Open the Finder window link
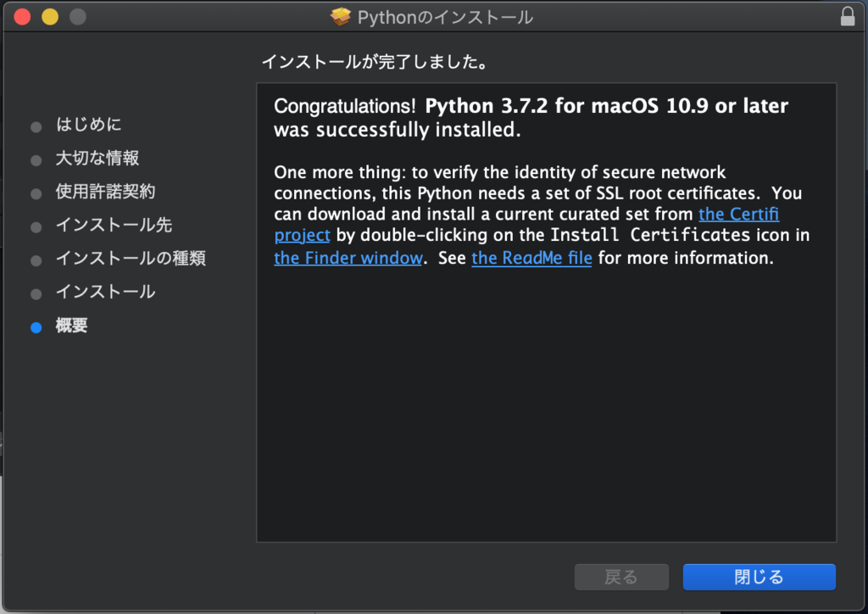This screenshot has width=868, height=614. (x=348, y=258)
